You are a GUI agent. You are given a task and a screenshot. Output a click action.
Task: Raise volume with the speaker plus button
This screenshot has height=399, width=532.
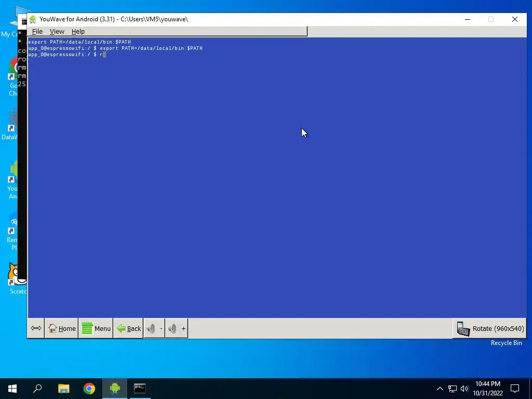tap(177, 328)
